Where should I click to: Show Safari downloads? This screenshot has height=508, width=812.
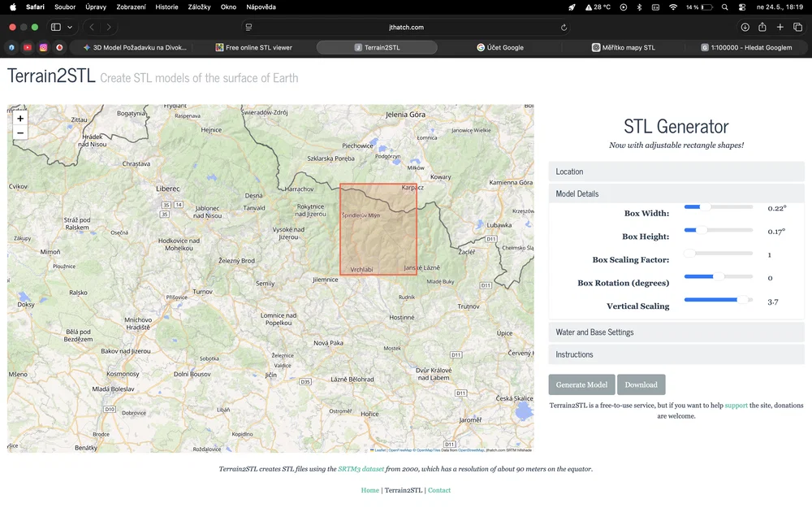(x=745, y=27)
